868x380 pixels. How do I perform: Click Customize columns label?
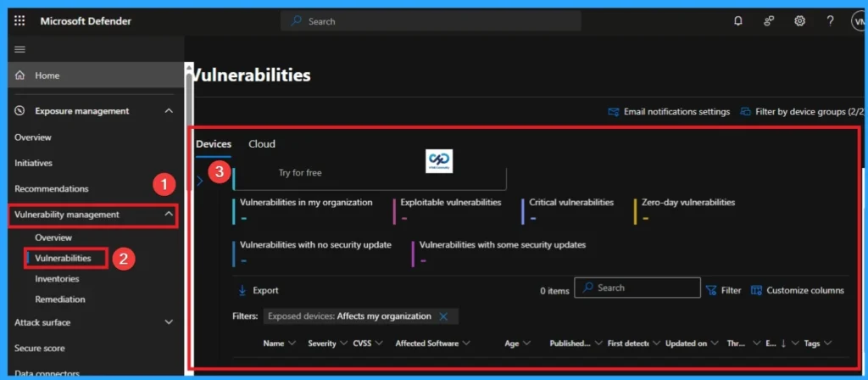tap(805, 290)
